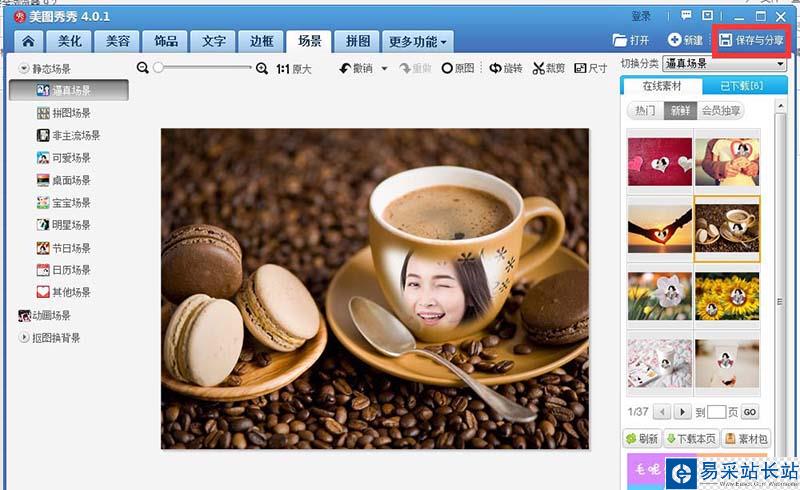
Task: Choose the scattered cards scene thumbnail
Action: (660, 363)
